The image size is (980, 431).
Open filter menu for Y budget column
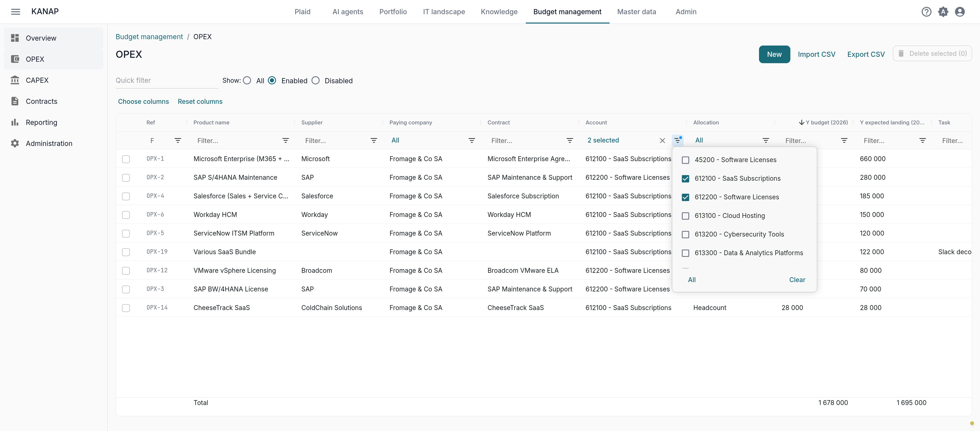coord(844,140)
